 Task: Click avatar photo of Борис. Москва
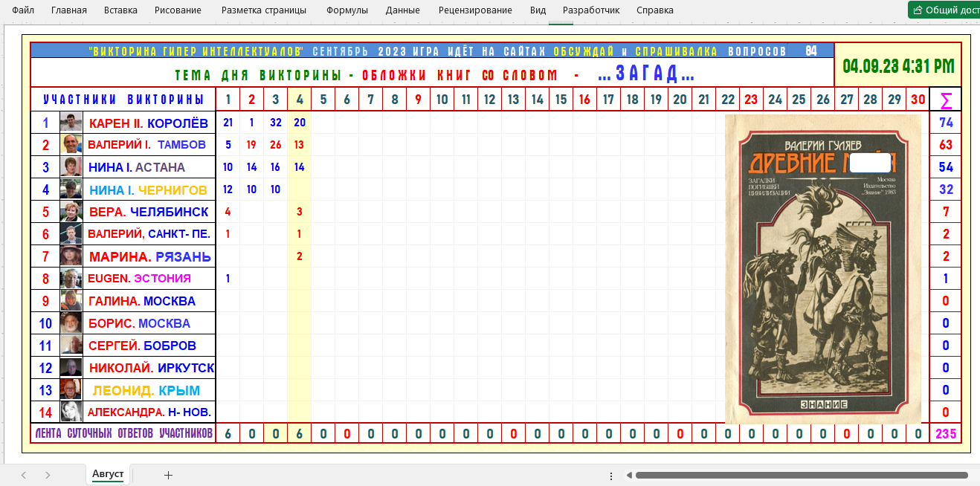tap(71, 323)
